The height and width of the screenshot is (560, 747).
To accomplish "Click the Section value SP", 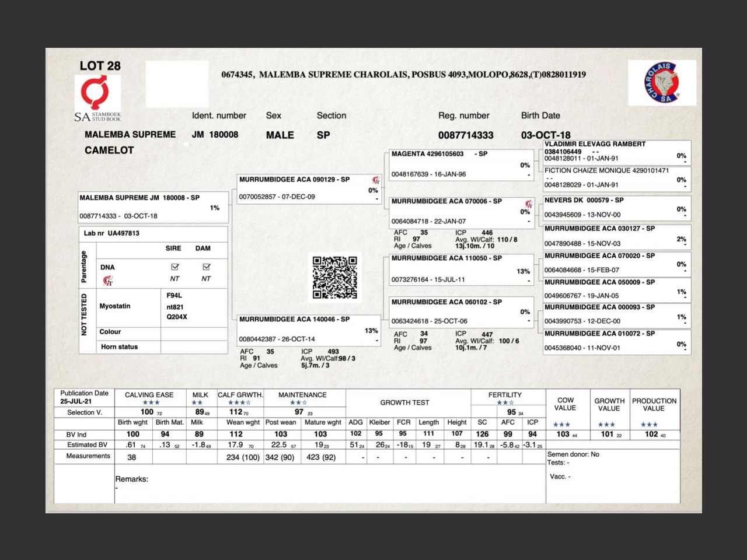I will tap(323, 135).
